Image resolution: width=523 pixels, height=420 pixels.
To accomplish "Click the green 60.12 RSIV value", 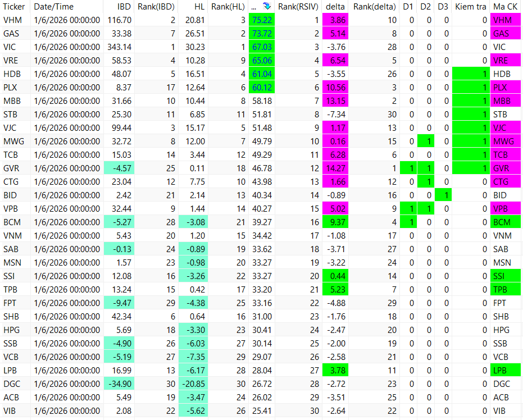I will tap(262, 88).
